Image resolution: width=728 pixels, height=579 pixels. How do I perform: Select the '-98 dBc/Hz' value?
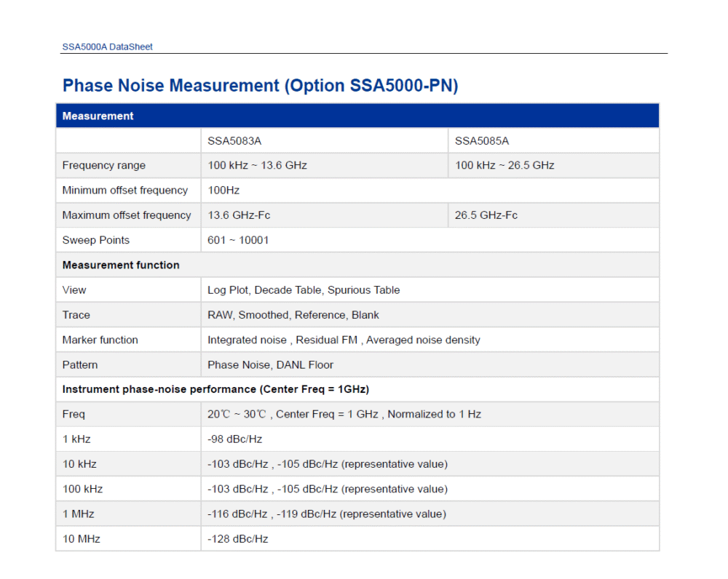click(235, 439)
